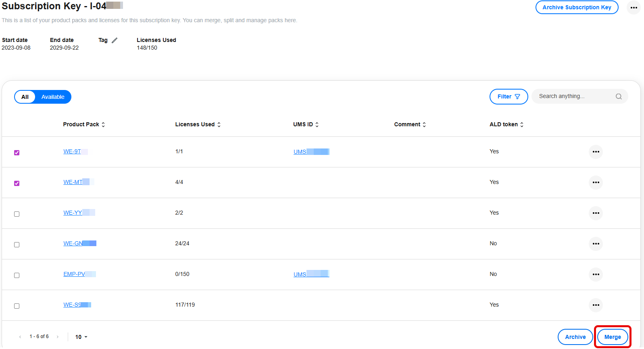This screenshot has height=349, width=644.
Task: Uncheck the WE-9T product pack checkbox
Action: tap(17, 153)
